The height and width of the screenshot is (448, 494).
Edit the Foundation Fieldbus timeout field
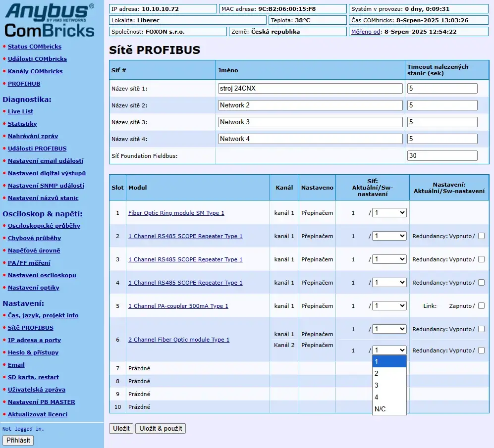[442, 155]
